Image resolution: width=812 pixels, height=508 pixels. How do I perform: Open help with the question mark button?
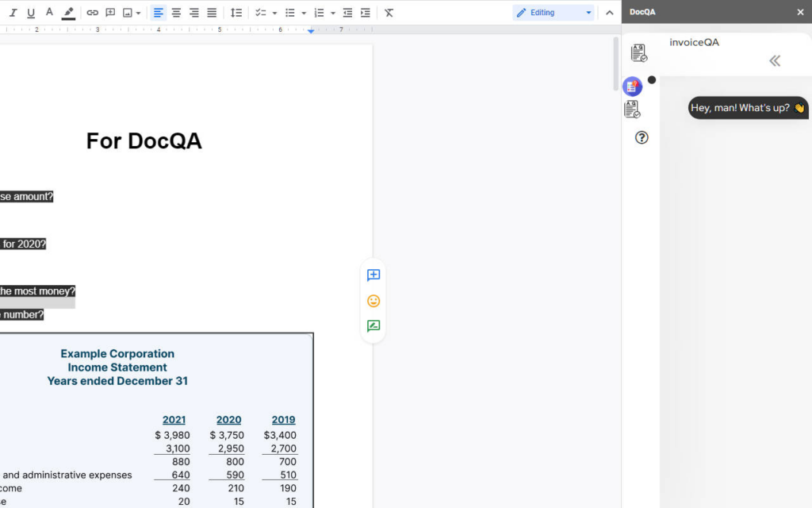(640, 137)
